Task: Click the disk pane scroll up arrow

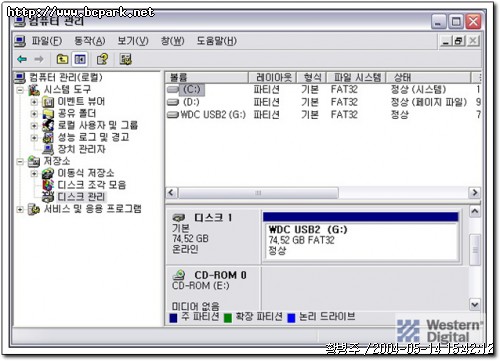Action: pos(475,211)
